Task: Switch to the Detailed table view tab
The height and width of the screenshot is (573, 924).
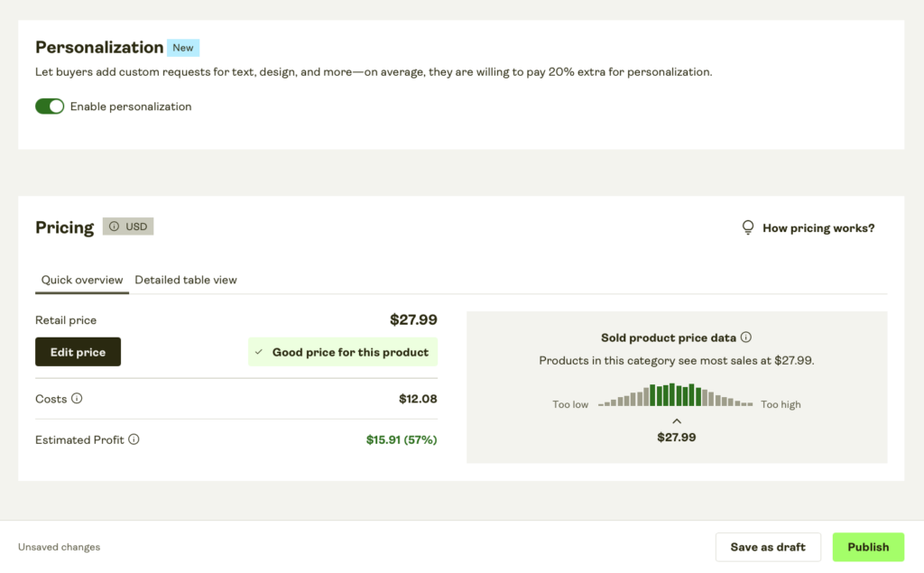Action: point(185,280)
